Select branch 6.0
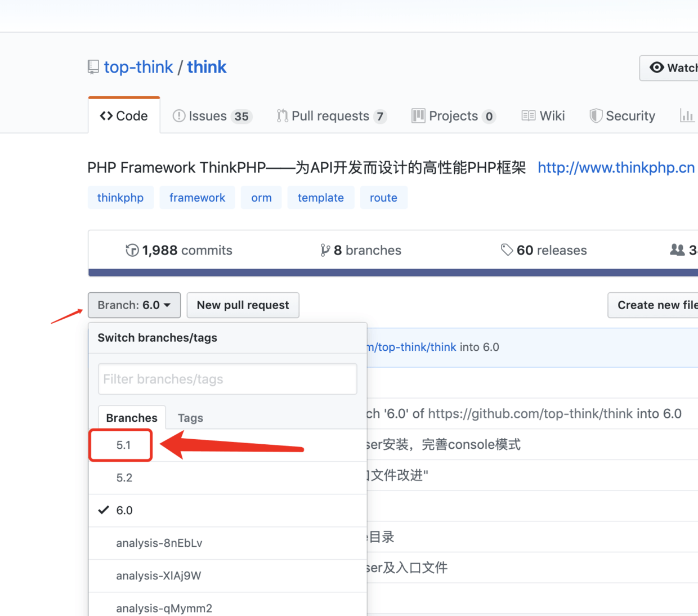The height and width of the screenshot is (616, 698). (x=227, y=511)
